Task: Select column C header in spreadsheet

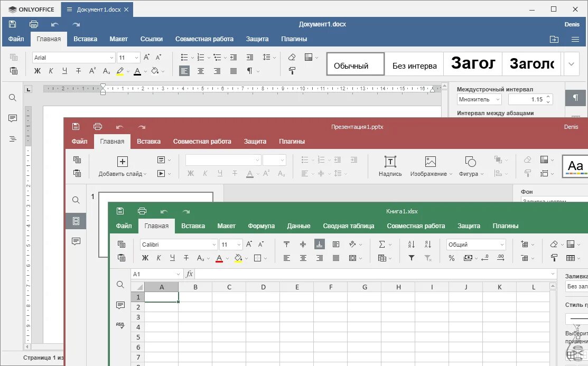Action: [x=229, y=287]
